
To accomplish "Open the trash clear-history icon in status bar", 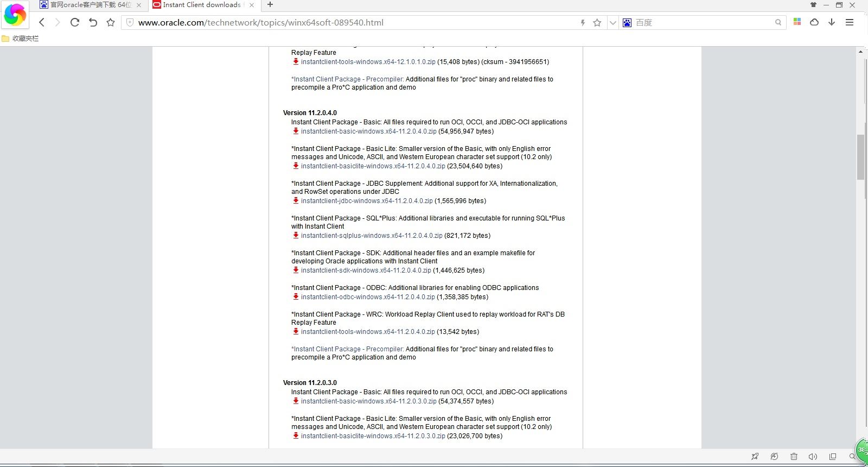I will (794, 457).
